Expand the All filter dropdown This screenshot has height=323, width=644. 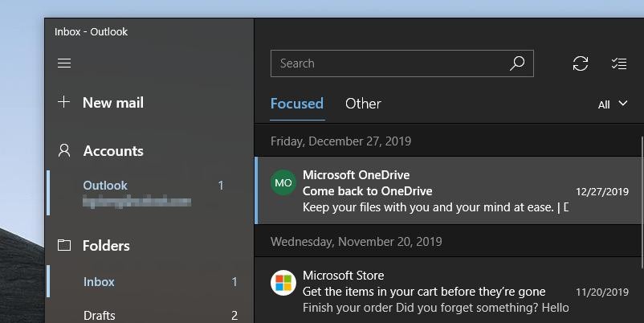tap(613, 104)
